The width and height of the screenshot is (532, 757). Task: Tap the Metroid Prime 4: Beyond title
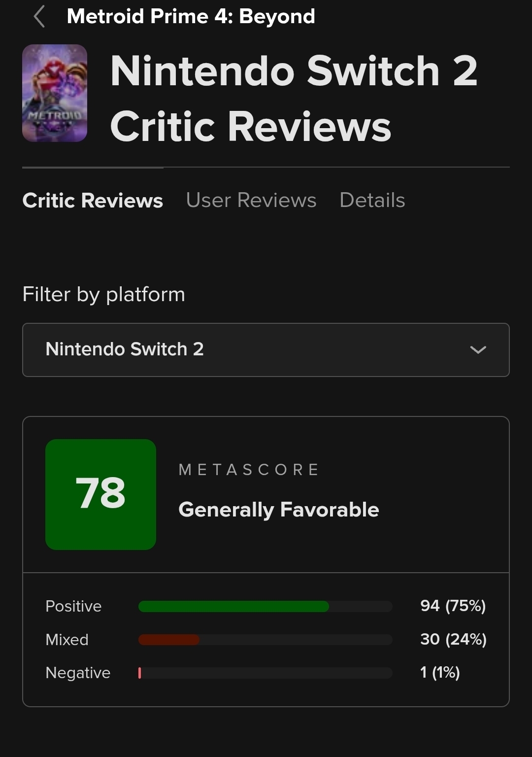[x=191, y=16]
